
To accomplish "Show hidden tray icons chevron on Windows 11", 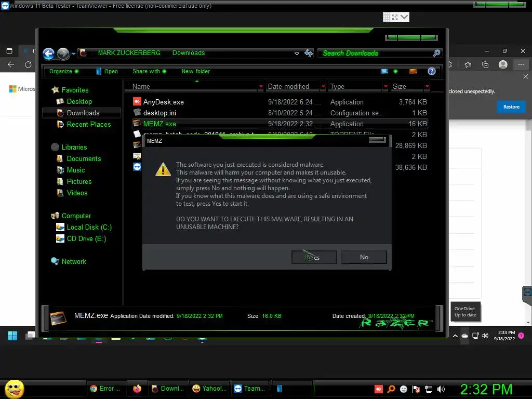I will 455,336.
